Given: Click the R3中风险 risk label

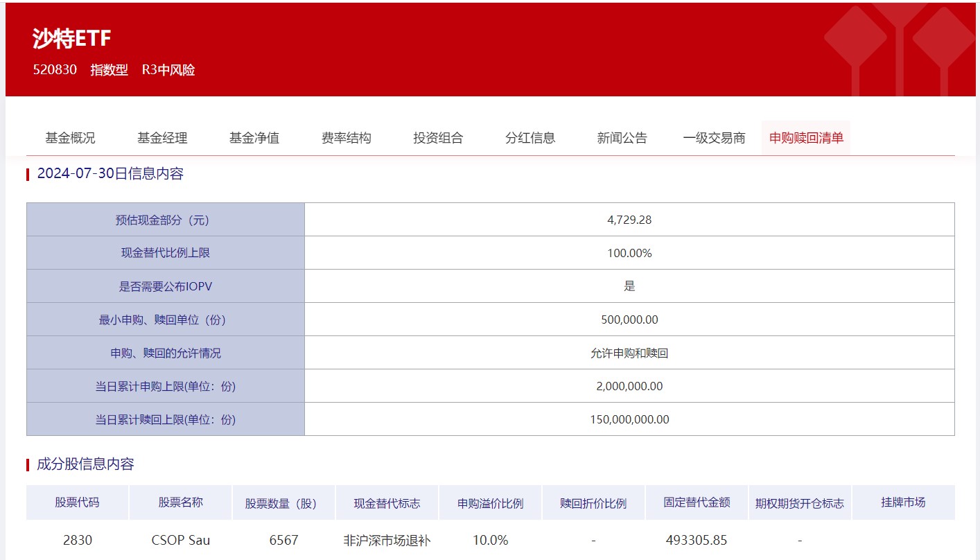Looking at the screenshot, I should click(x=168, y=70).
